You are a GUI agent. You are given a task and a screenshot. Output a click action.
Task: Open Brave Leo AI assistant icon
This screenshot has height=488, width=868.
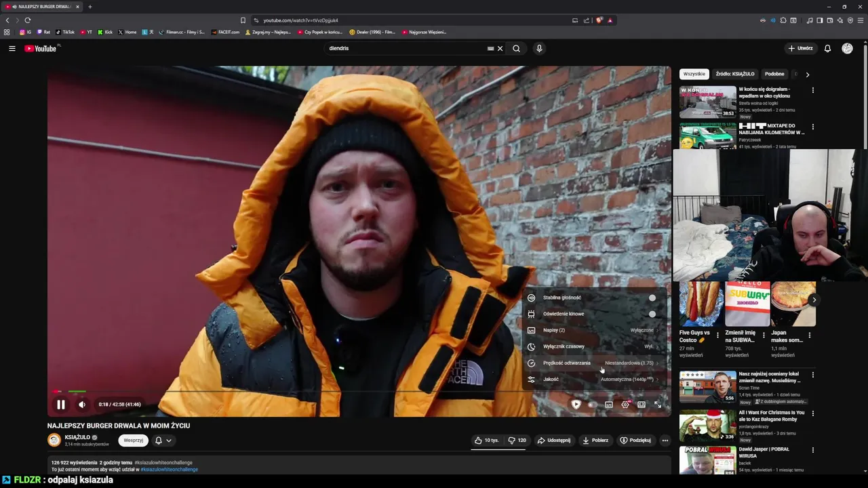840,20
